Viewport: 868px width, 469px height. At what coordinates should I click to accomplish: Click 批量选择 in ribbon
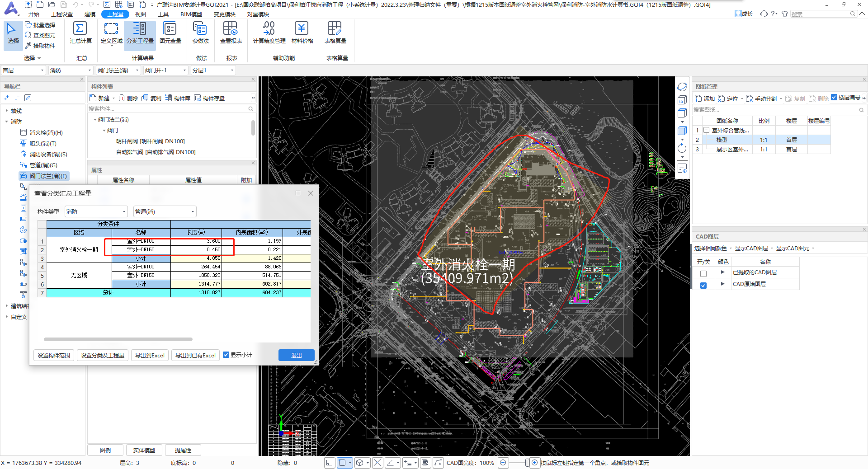tap(40, 25)
